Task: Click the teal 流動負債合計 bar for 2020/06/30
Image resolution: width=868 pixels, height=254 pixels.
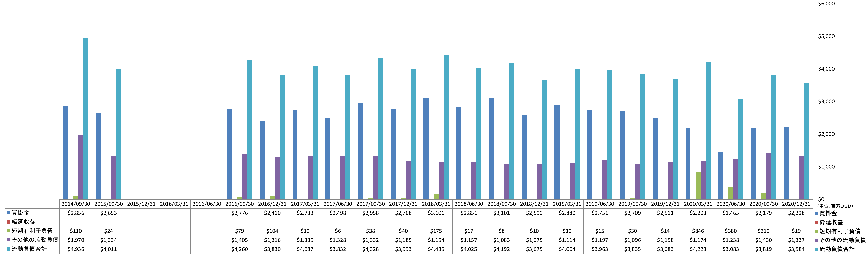Action: (x=741, y=149)
